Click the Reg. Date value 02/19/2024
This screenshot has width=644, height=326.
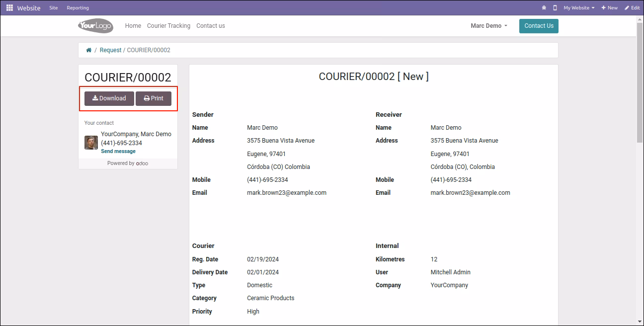tap(263, 259)
